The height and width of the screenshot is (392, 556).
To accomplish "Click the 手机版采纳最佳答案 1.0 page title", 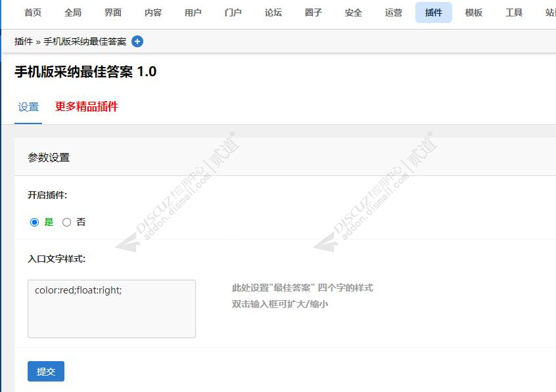I will click(x=85, y=72).
